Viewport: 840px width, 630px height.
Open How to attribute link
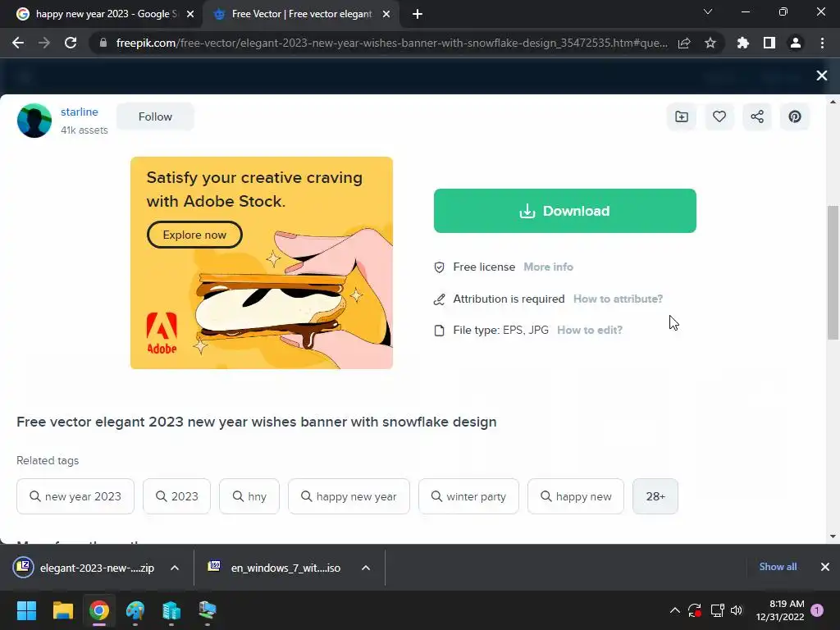(618, 299)
